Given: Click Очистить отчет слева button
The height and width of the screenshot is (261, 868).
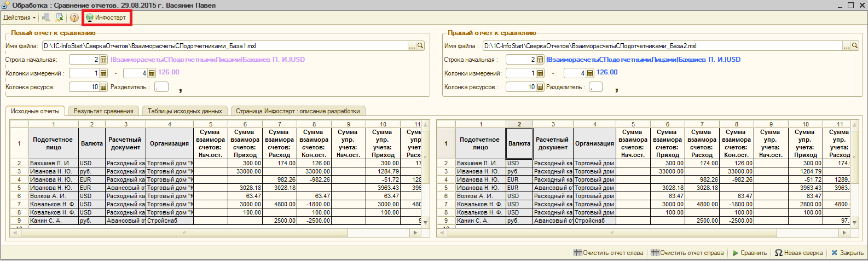Looking at the screenshot, I should tap(608, 253).
